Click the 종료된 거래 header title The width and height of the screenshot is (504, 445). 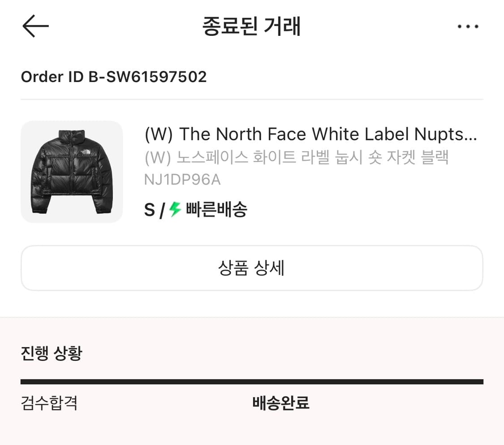[x=252, y=26]
